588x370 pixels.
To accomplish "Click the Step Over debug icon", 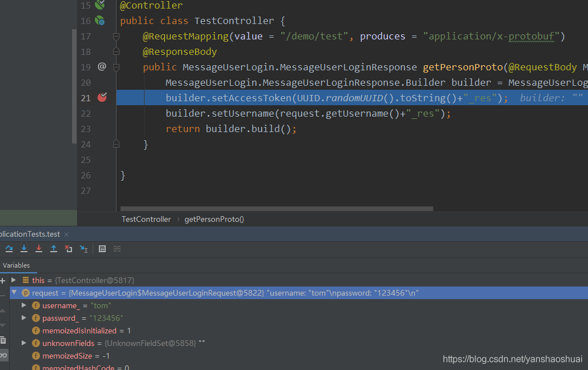I will pyautogui.click(x=9, y=249).
